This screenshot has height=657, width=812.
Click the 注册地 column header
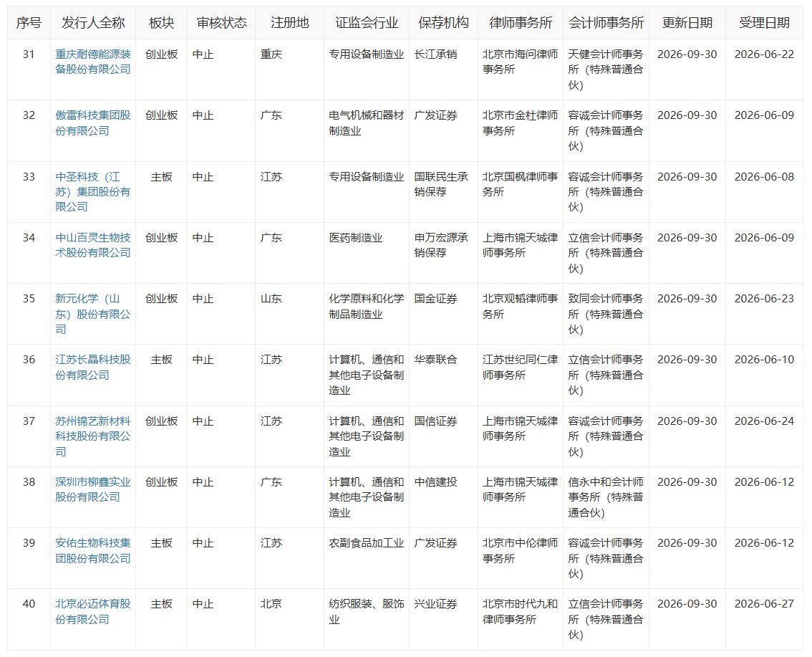(289, 23)
